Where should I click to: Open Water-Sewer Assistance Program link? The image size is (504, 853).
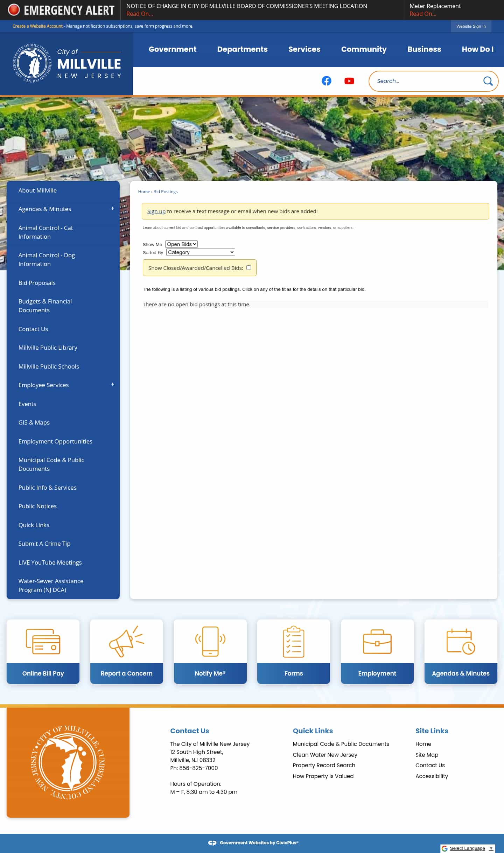(51, 585)
